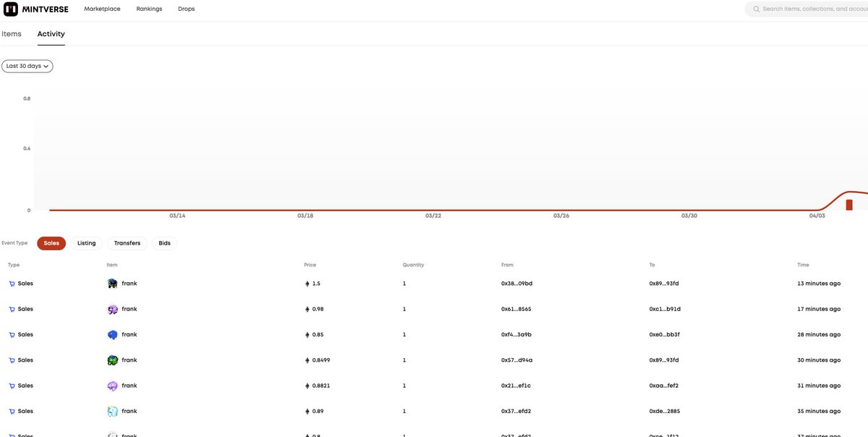Open recipient address 0xaa...fef2
This screenshot has width=868, height=437.
tap(664, 386)
